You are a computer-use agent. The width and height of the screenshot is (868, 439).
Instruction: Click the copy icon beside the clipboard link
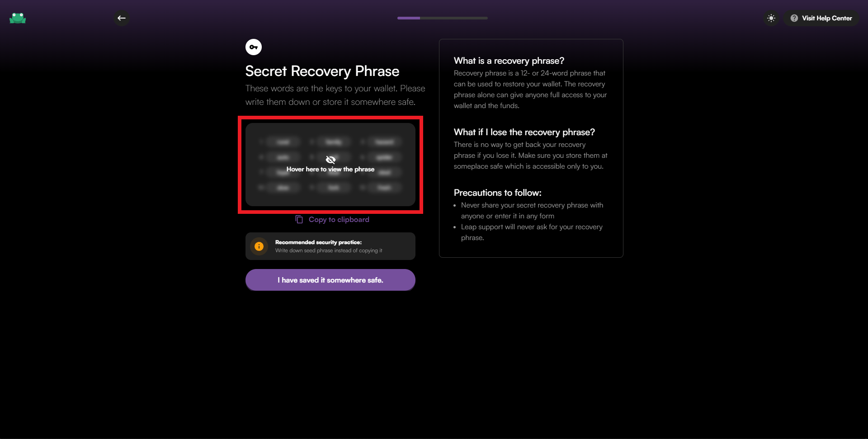point(299,219)
